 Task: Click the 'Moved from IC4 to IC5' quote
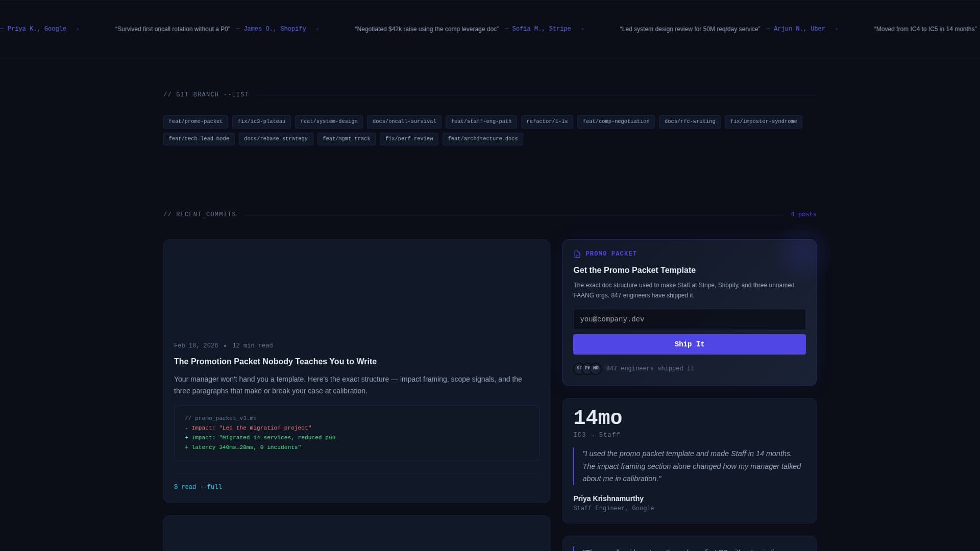(925, 29)
